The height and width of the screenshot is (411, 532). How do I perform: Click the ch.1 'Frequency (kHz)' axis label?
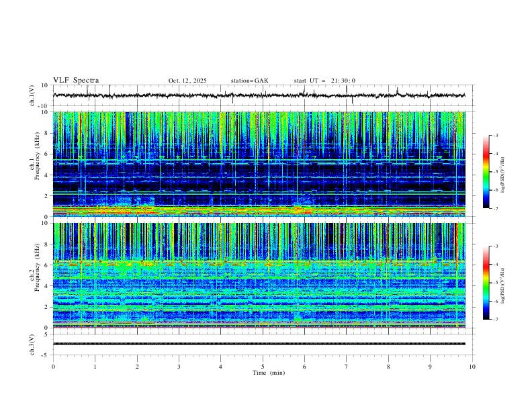tap(37, 156)
